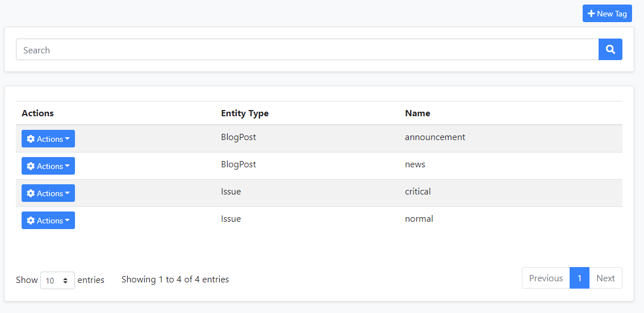644x313 pixels.
Task: Focus the Search text field
Action: coord(307,50)
